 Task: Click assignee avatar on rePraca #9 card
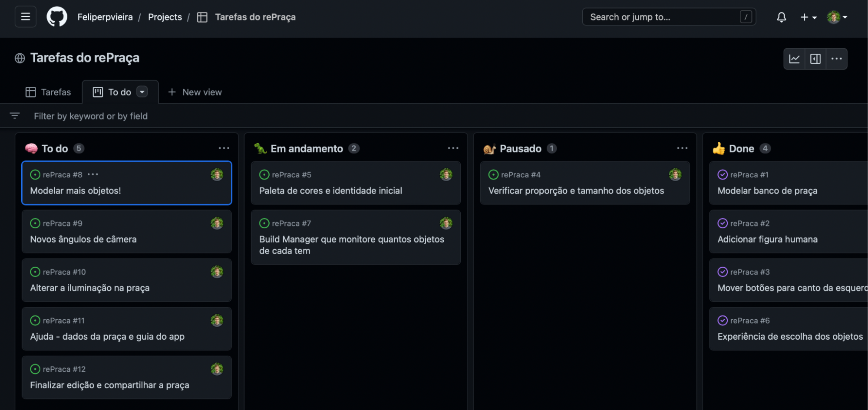click(x=217, y=223)
